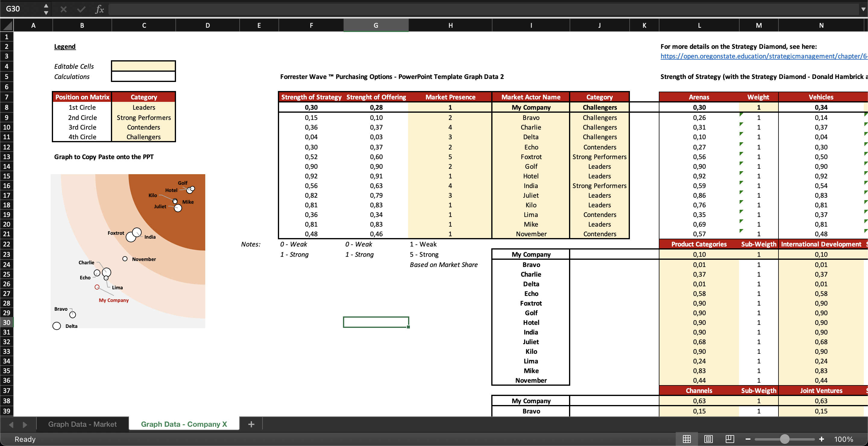Select column G header
Viewport: 868px width, 446px height.
376,25
